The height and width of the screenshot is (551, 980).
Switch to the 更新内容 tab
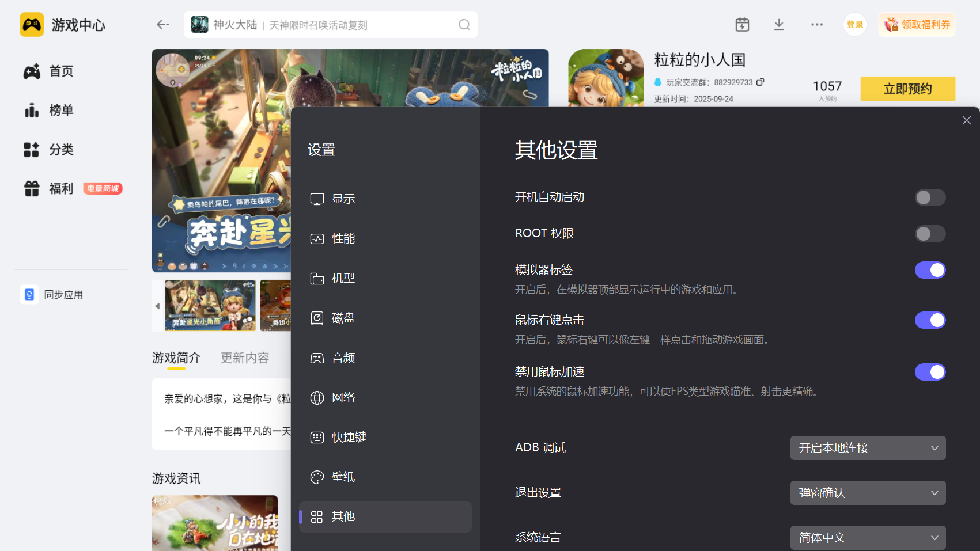click(245, 358)
